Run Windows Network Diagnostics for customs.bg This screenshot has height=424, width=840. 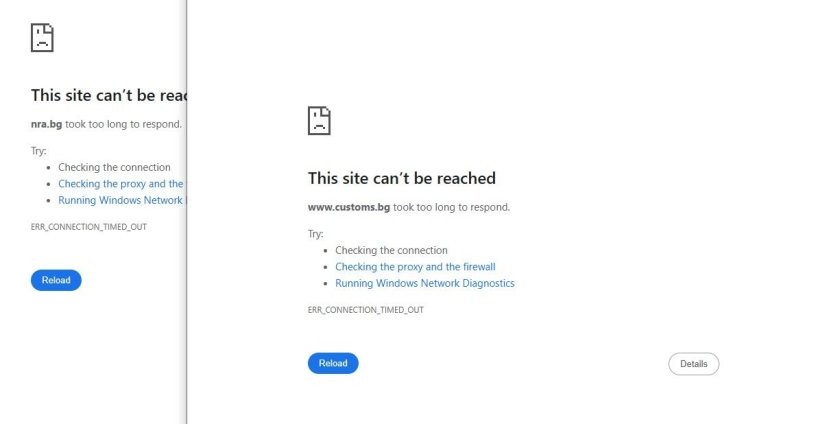point(425,284)
